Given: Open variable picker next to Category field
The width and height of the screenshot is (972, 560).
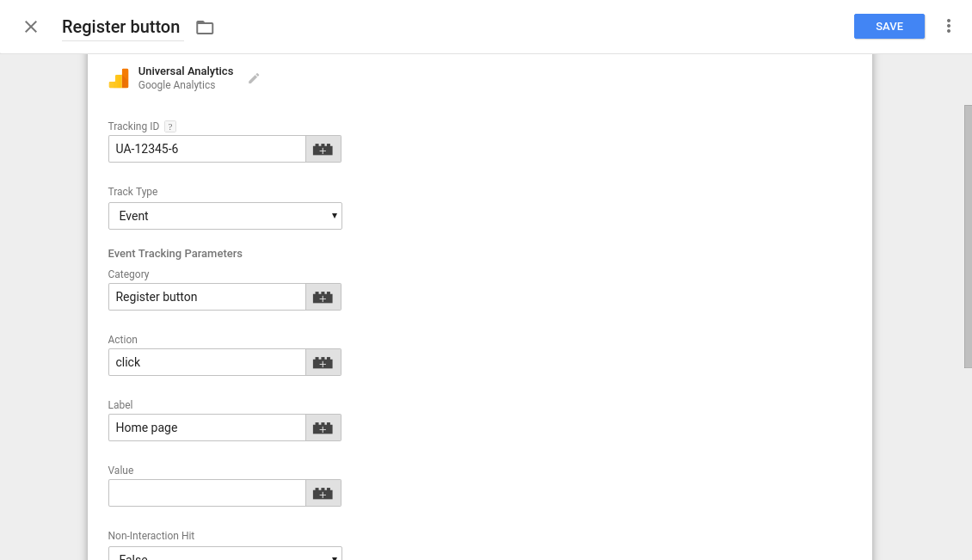Looking at the screenshot, I should pyautogui.click(x=323, y=297).
